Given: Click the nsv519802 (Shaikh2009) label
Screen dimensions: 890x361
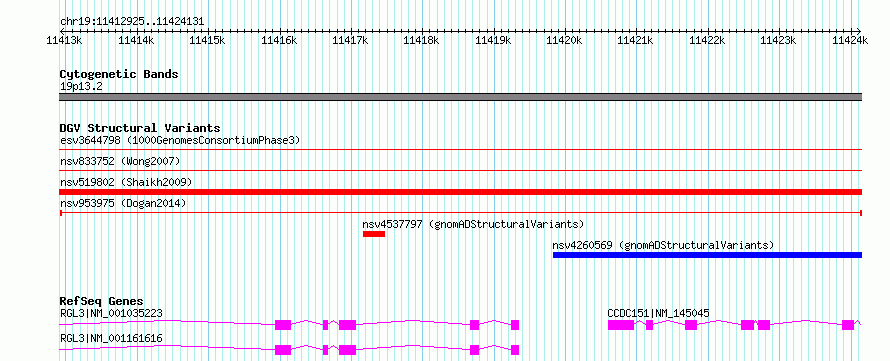Looking at the screenshot, I should click(126, 182).
